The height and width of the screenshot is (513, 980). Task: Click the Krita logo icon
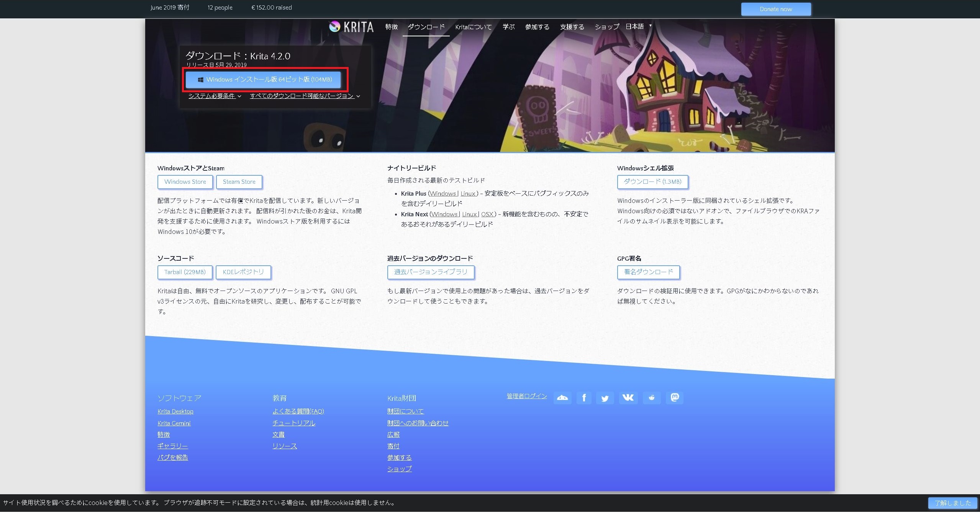(334, 26)
